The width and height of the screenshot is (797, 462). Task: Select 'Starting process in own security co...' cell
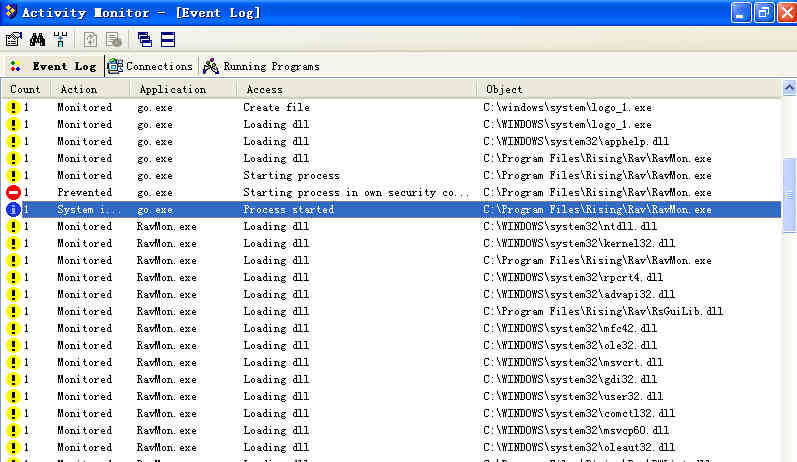coord(356,193)
